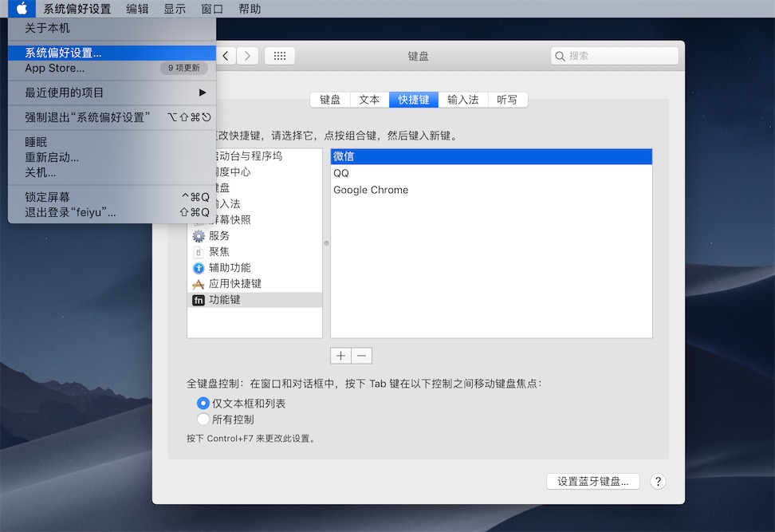This screenshot has width=775, height=532.
Task: Go back with the left chevron button
Action: click(226, 56)
